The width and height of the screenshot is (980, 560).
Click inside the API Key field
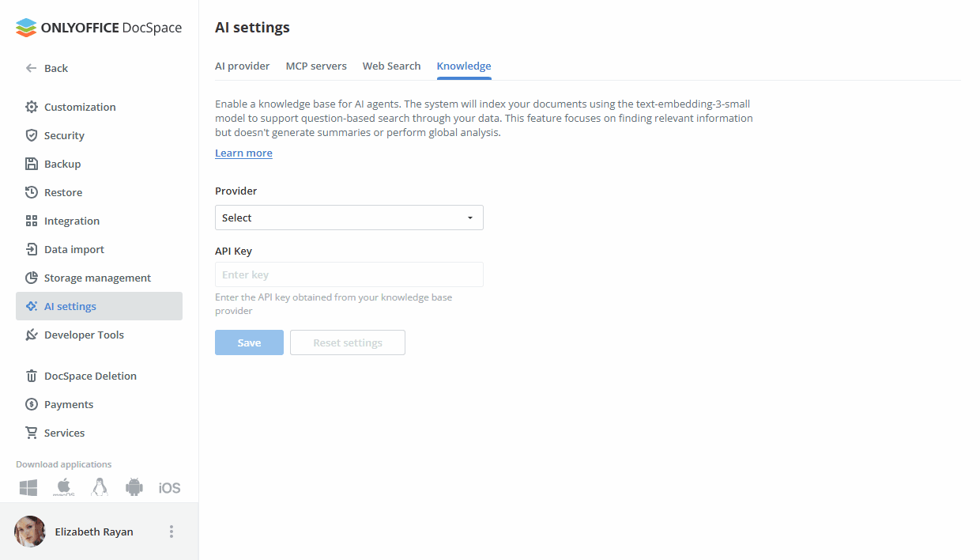tap(349, 274)
